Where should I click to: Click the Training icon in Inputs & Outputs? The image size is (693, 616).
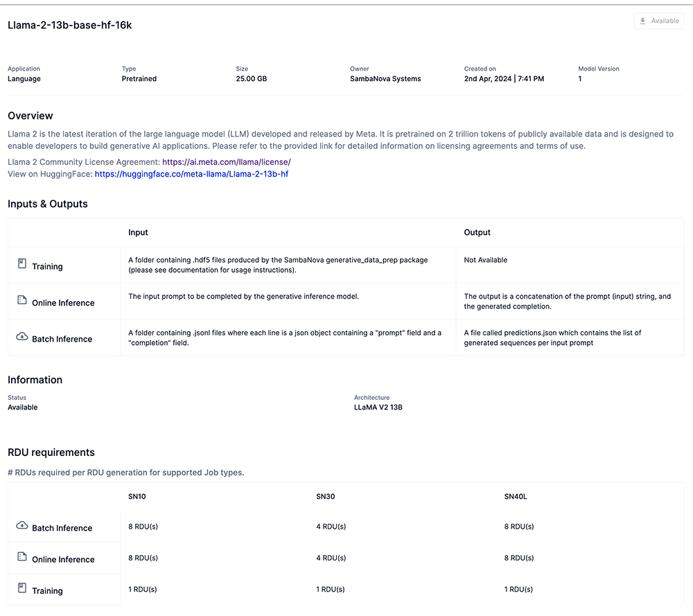click(21, 264)
